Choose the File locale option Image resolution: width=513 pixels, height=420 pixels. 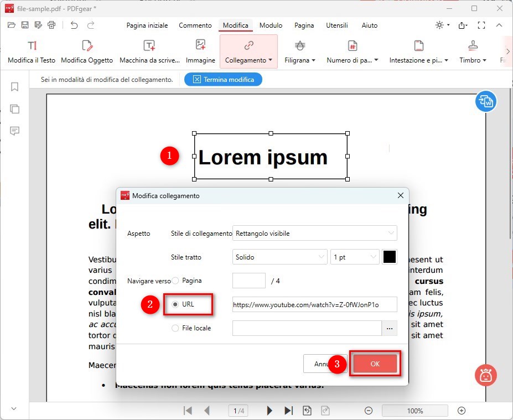(176, 328)
